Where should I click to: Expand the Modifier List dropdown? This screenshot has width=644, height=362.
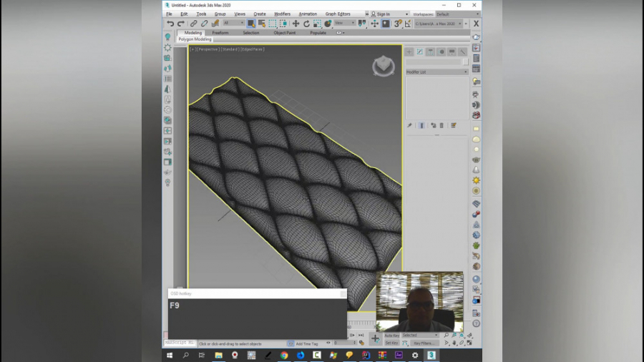click(436, 72)
